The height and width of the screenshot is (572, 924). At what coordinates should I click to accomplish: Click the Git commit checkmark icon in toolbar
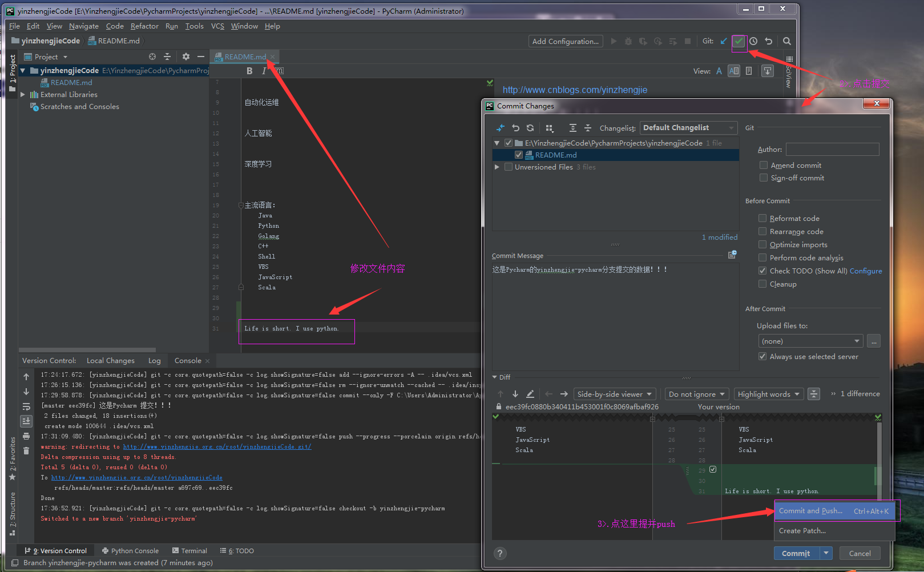[739, 41]
